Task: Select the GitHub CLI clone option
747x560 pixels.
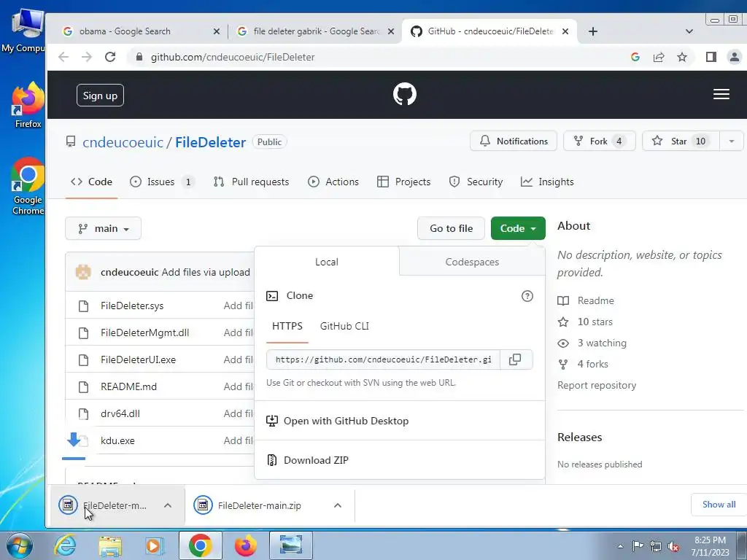Action: pyautogui.click(x=344, y=326)
